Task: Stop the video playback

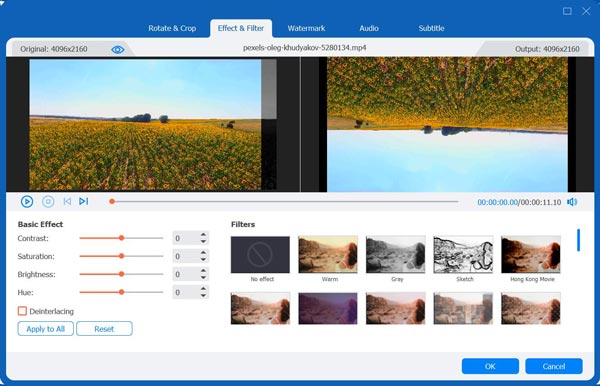Action: [x=48, y=202]
